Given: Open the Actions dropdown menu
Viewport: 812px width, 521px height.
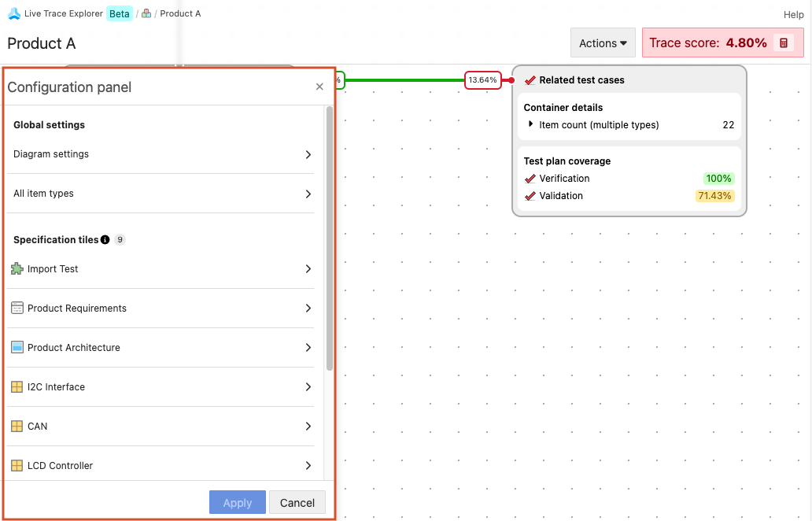Looking at the screenshot, I should click(x=603, y=43).
